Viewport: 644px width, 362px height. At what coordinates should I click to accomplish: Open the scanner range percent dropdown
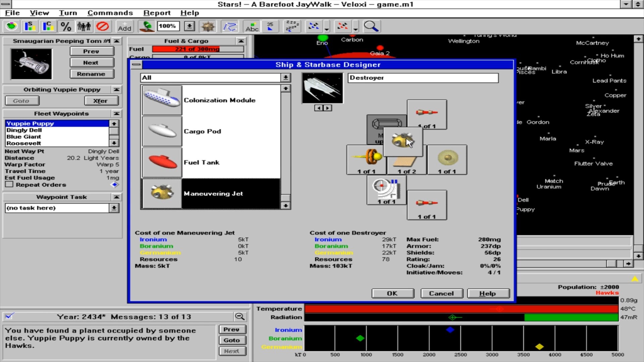tap(190, 26)
